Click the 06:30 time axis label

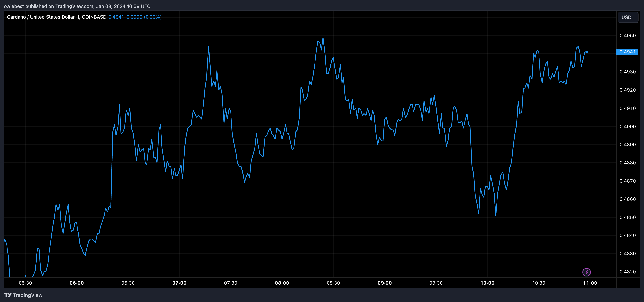tap(128, 283)
